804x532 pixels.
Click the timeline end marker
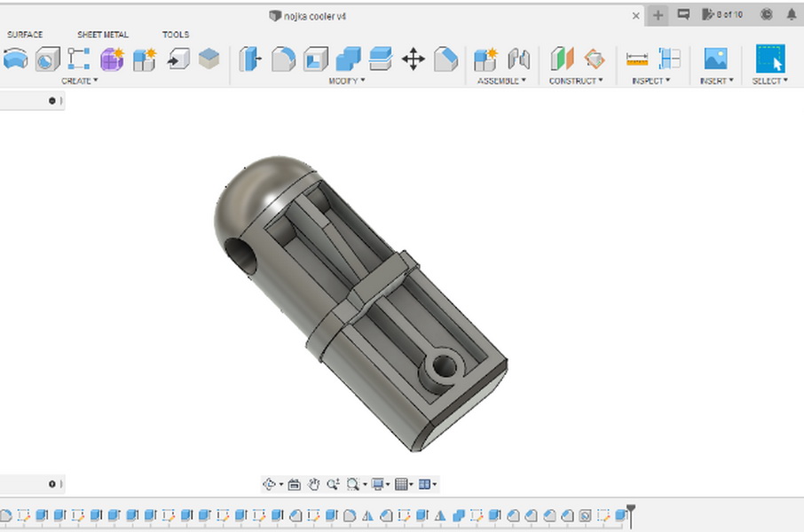click(x=631, y=512)
